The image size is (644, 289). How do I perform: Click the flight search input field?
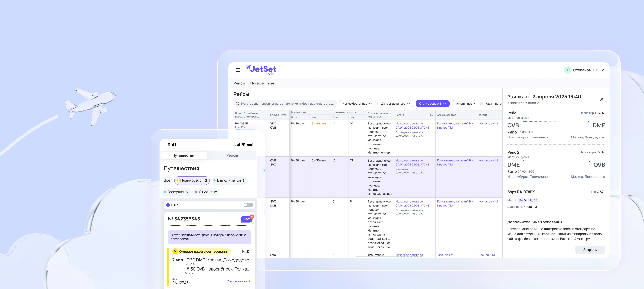tap(287, 104)
